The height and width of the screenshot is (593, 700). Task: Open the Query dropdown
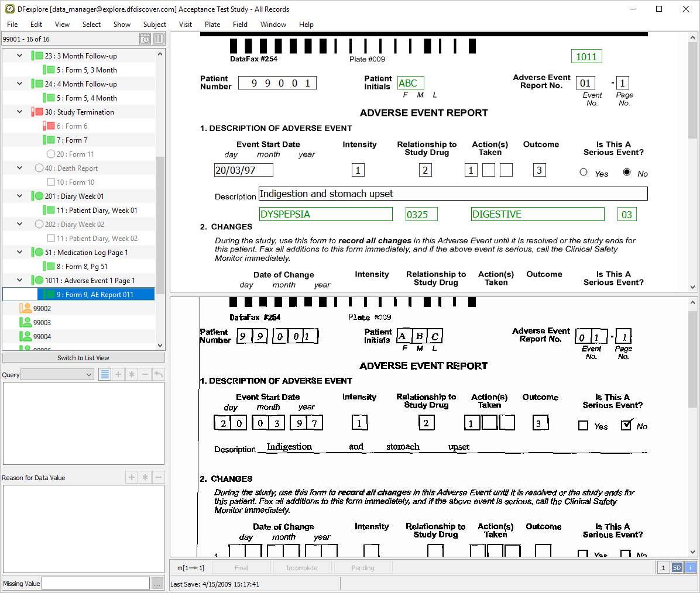(57, 375)
